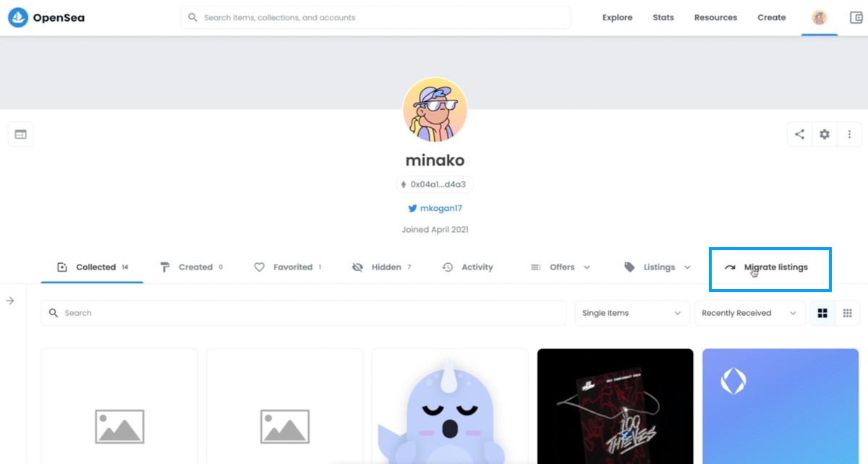Click the banner edit icon button
The height and width of the screenshot is (464, 868).
point(20,134)
